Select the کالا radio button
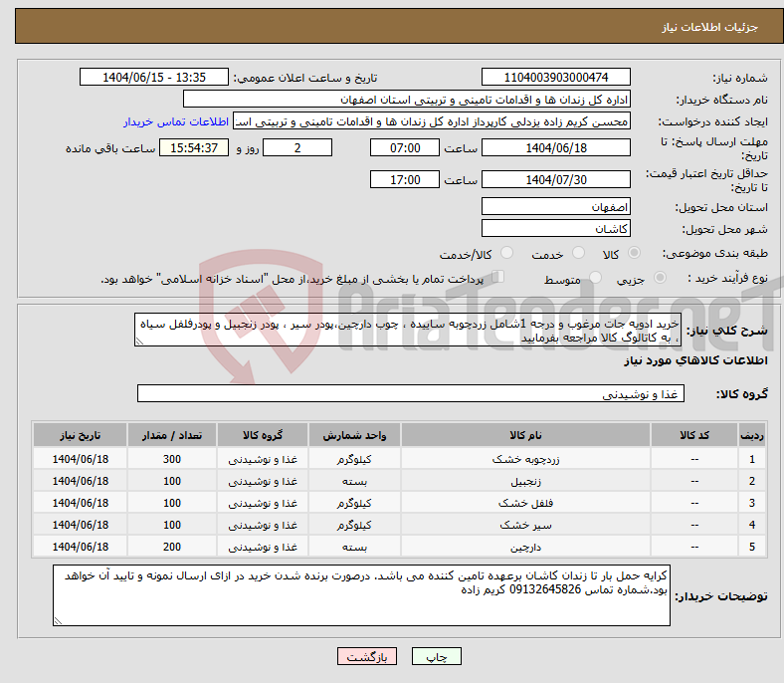 pyautogui.click(x=635, y=254)
